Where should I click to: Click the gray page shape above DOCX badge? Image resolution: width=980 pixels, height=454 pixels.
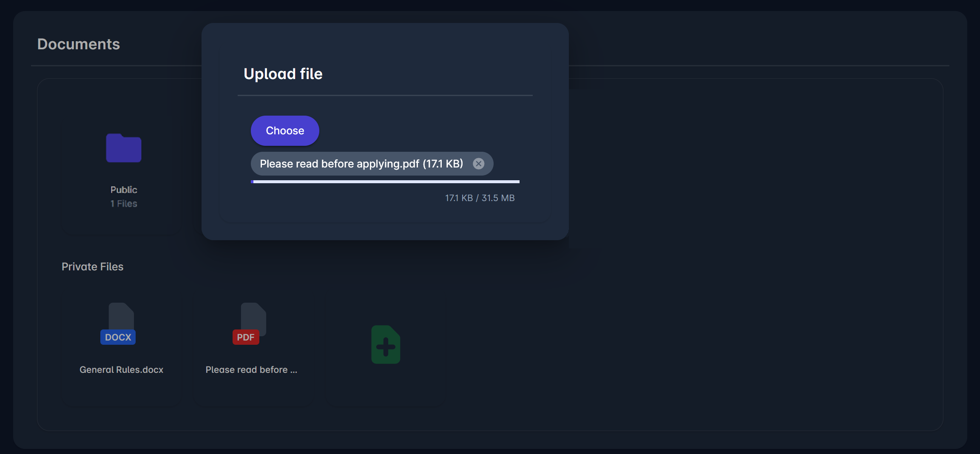tap(121, 315)
